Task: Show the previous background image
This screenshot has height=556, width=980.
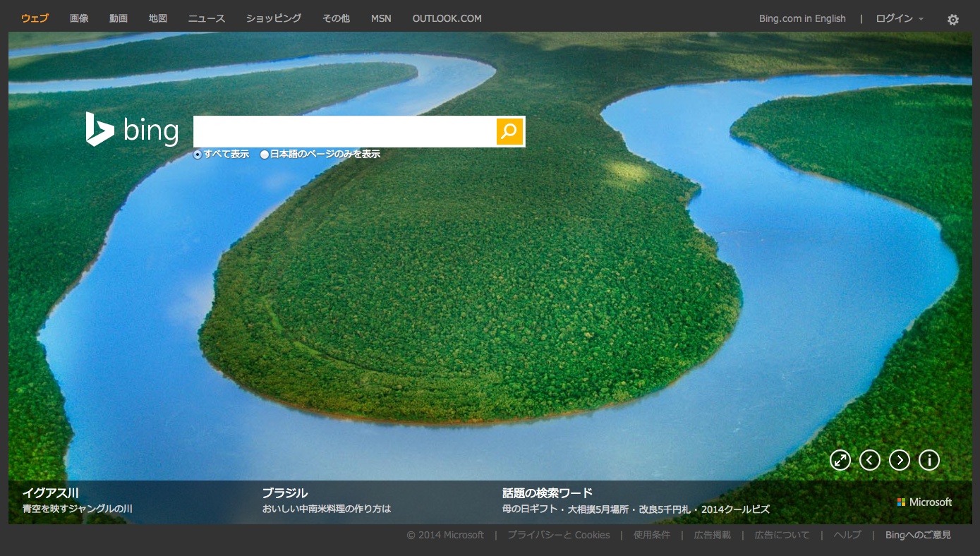Action: (869, 460)
